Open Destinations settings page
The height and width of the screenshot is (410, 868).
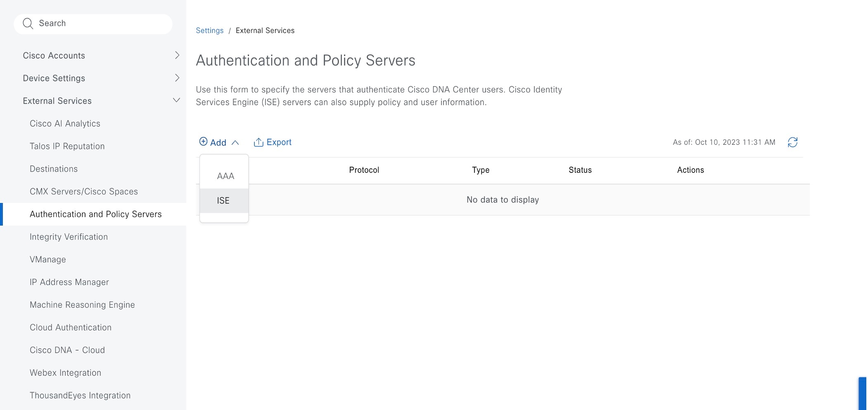(54, 169)
